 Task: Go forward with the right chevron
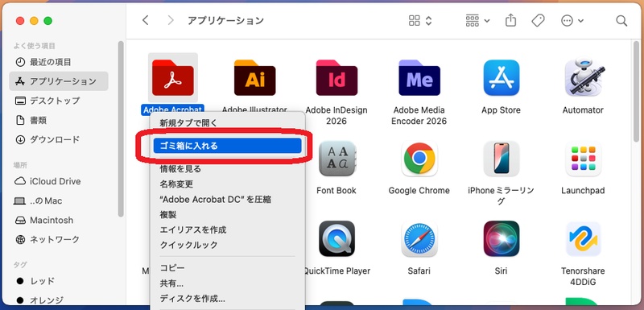(171, 20)
